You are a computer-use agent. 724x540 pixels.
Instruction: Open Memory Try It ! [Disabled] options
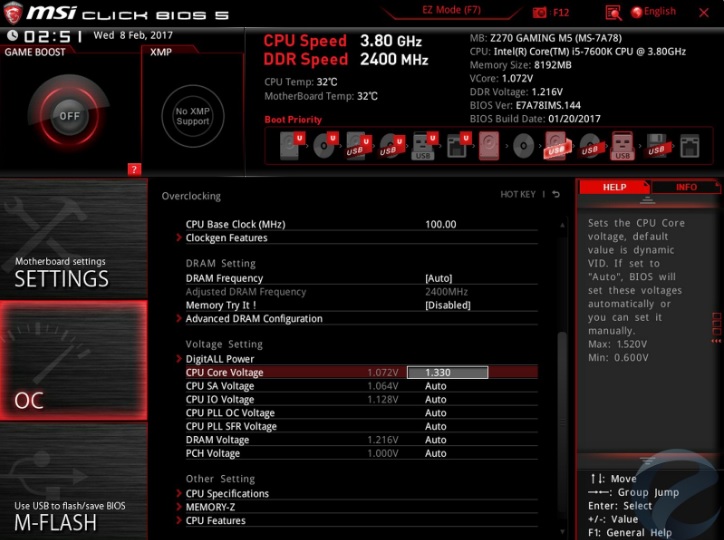(x=447, y=305)
